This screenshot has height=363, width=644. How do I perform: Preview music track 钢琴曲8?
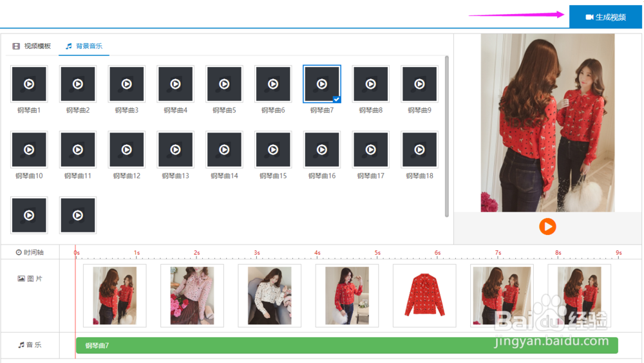click(371, 84)
